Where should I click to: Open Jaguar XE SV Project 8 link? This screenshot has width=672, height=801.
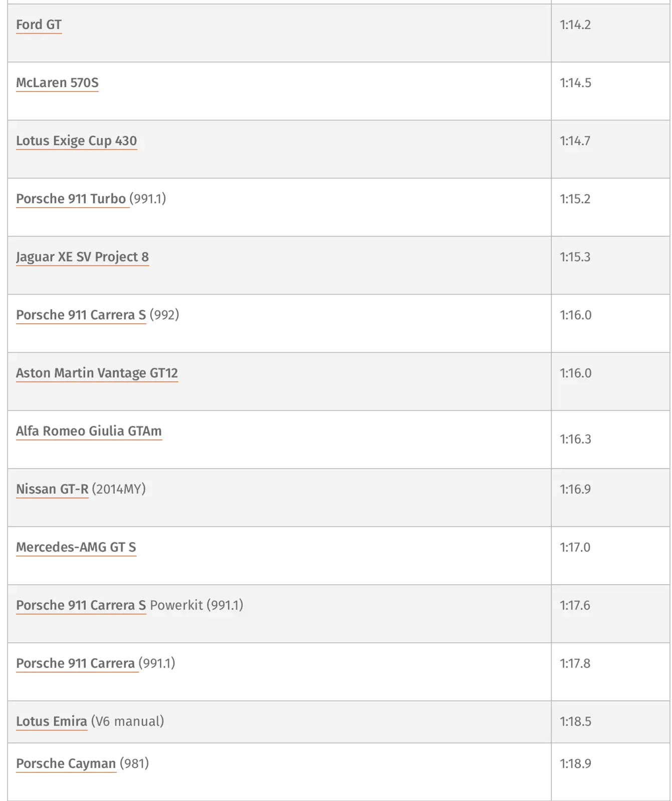click(82, 257)
